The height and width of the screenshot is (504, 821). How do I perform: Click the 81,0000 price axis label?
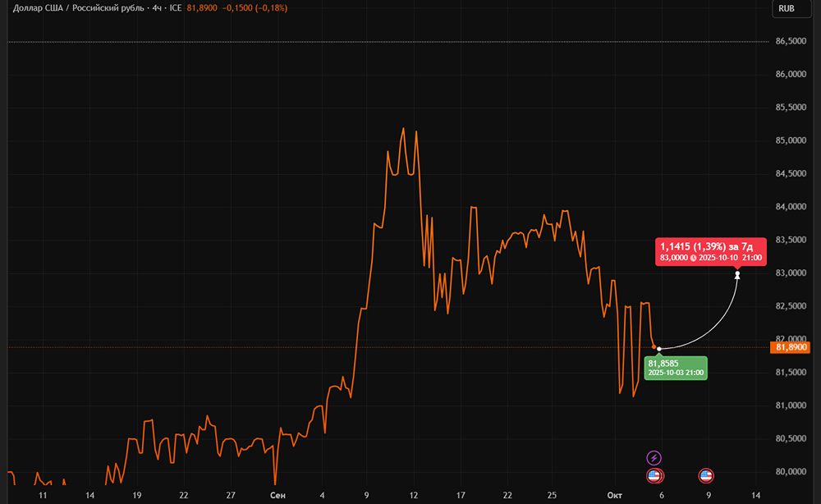click(x=791, y=405)
